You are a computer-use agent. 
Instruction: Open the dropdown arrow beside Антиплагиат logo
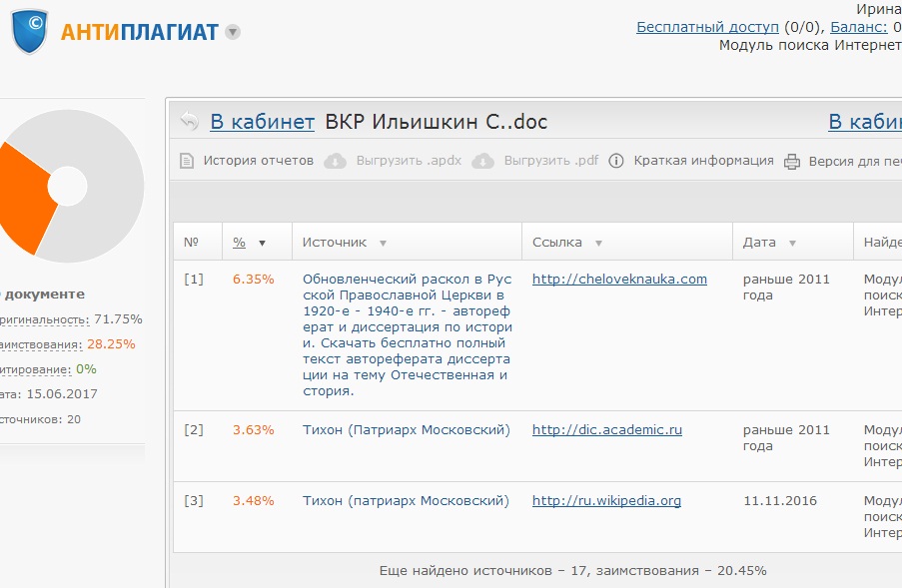click(x=233, y=32)
